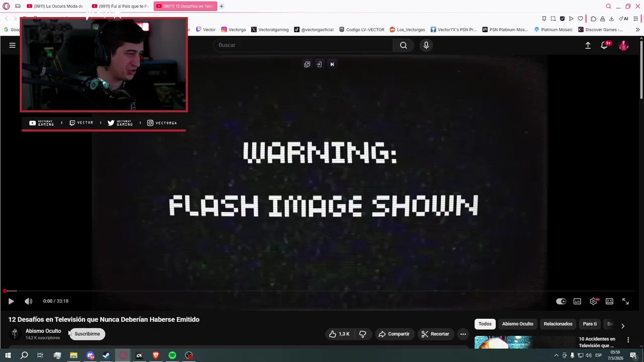Open the PSN Platinum Mos... bookmark
This screenshot has height=362, width=644.
click(x=505, y=30)
